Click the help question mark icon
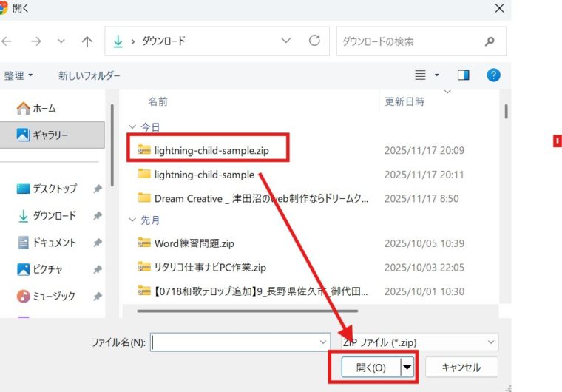This screenshot has width=562, height=392. click(x=494, y=75)
